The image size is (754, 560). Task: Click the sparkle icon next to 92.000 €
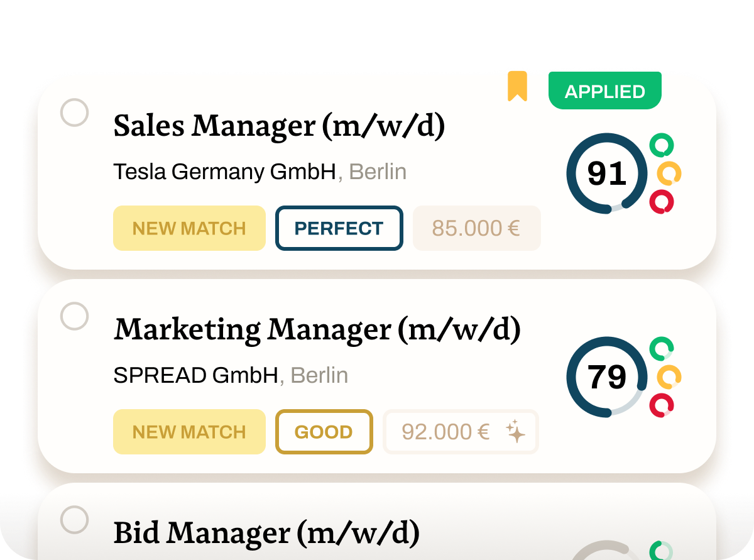tap(515, 432)
